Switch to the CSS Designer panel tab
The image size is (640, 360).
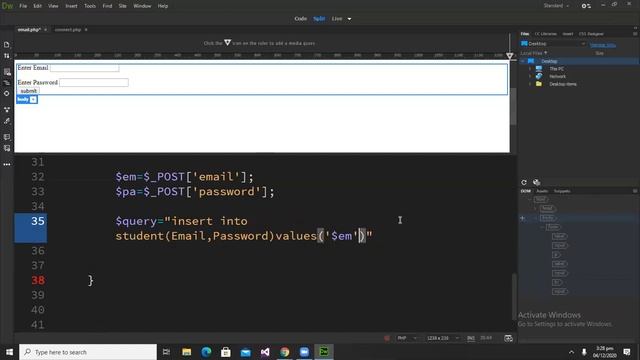pyautogui.click(x=591, y=34)
